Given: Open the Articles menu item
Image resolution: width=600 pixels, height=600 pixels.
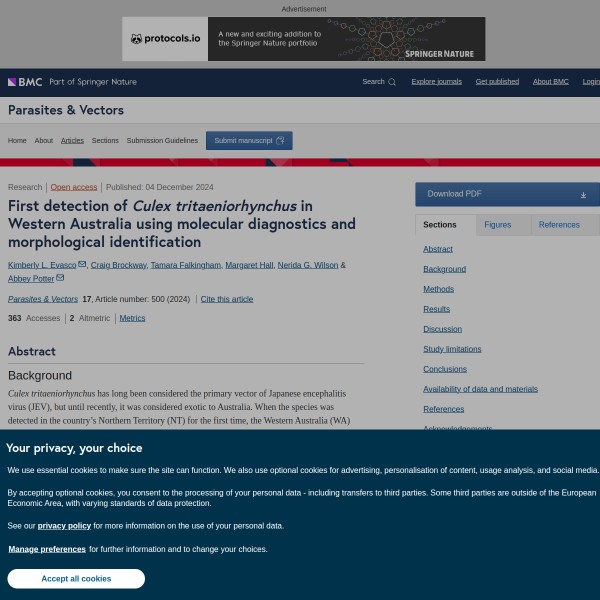Looking at the screenshot, I should 72,141.
